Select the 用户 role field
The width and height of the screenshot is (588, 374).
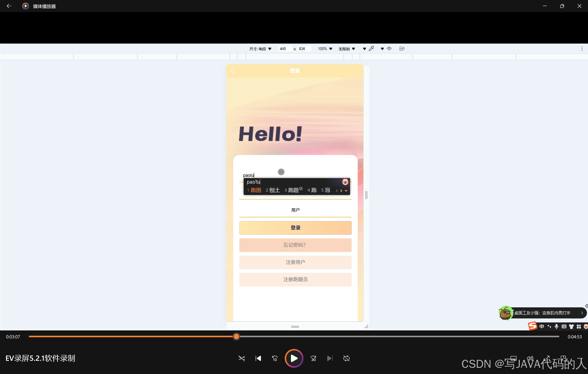[295, 210]
